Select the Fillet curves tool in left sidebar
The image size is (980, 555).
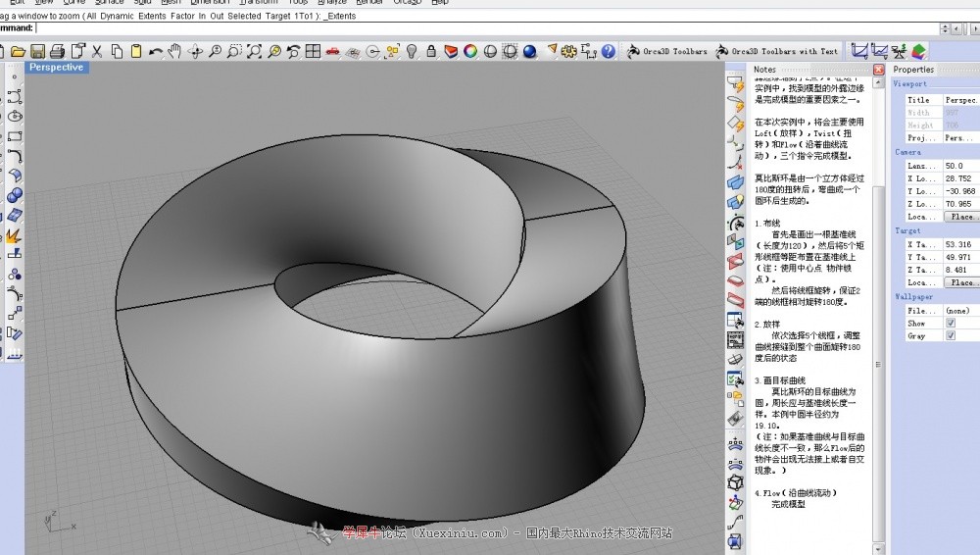point(15,156)
